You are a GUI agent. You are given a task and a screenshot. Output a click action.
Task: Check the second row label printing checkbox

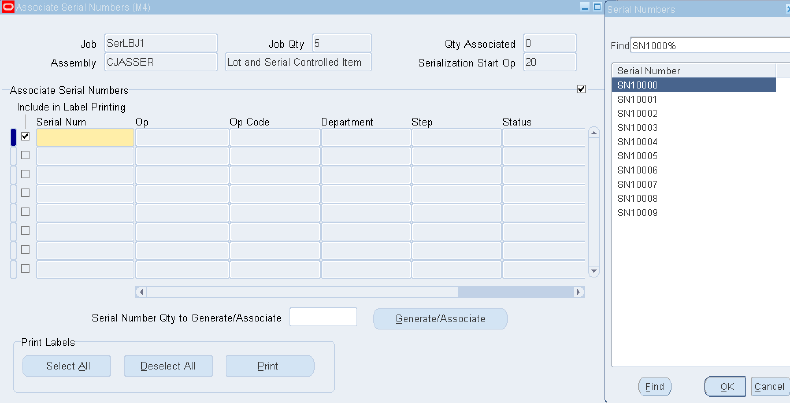pyautogui.click(x=25, y=155)
